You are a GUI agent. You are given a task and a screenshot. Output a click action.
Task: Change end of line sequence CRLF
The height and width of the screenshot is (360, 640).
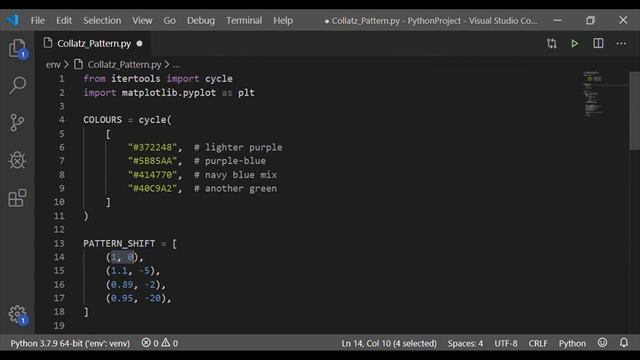coord(538,343)
